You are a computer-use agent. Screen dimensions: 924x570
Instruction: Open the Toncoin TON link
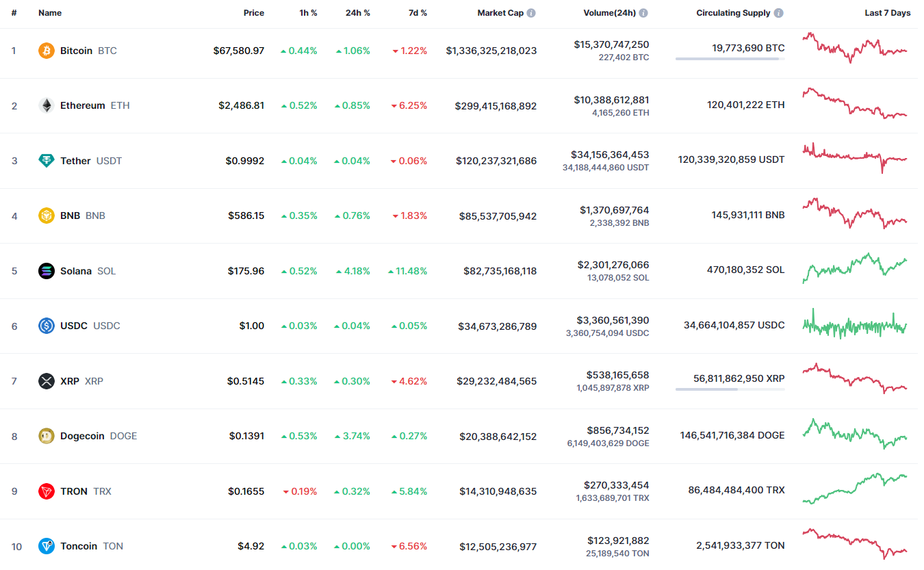coord(79,546)
